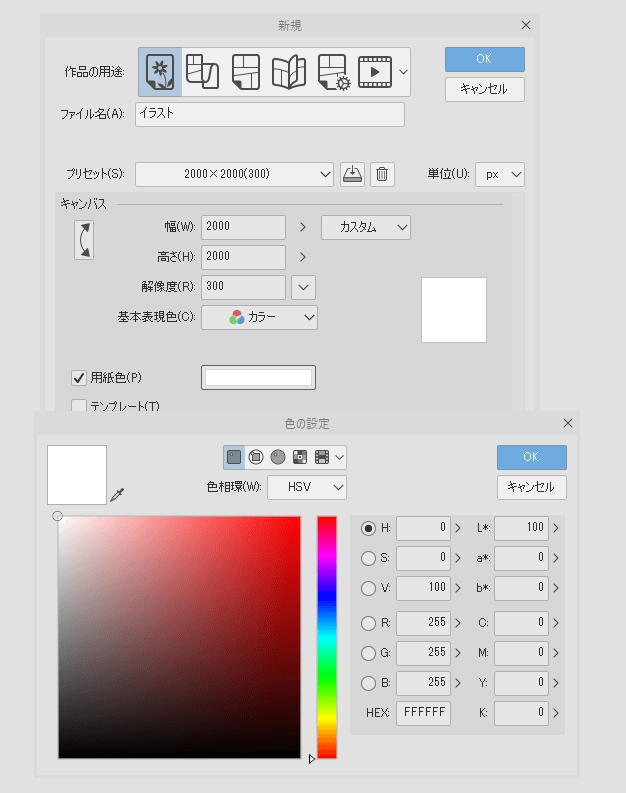The height and width of the screenshot is (793, 626).
Task: Save current settings as preset icon
Action: point(352,174)
